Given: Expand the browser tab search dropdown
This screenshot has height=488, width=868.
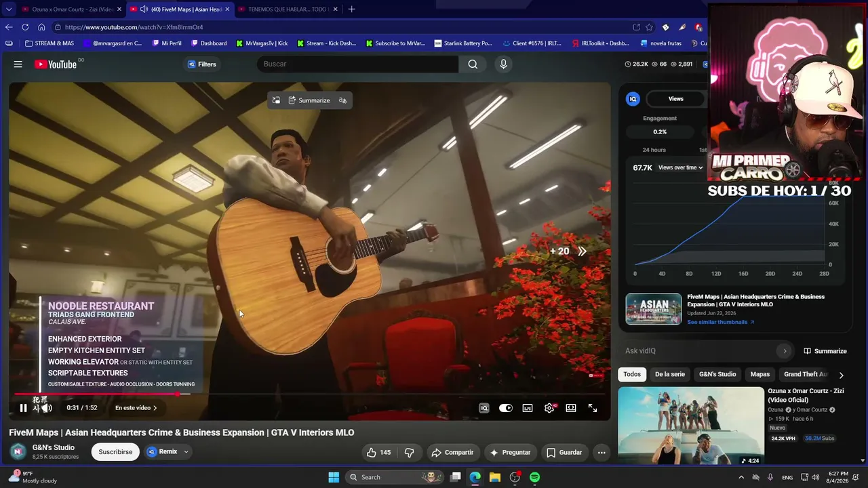Looking at the screenshot, I should tap(8, 9).
